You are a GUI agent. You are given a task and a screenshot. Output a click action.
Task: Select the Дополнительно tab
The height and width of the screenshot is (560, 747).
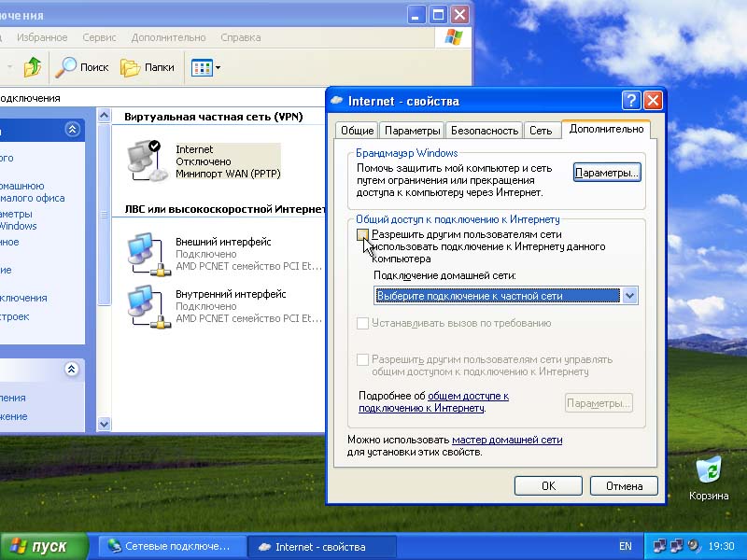606,129
